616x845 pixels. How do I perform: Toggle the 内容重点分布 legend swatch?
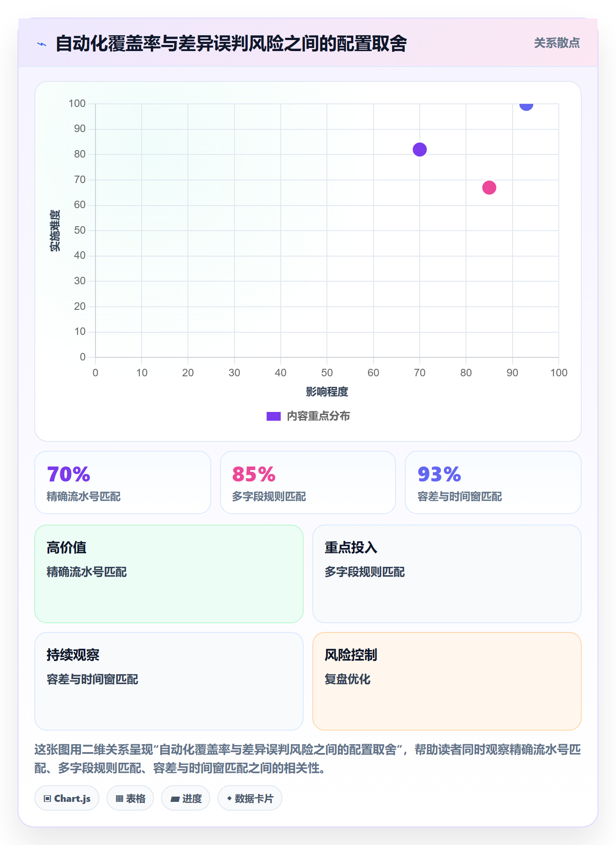(x=273, y=416)
